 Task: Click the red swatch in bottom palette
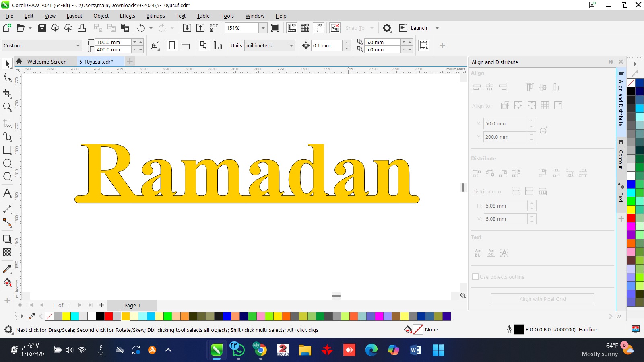point(109,316)
